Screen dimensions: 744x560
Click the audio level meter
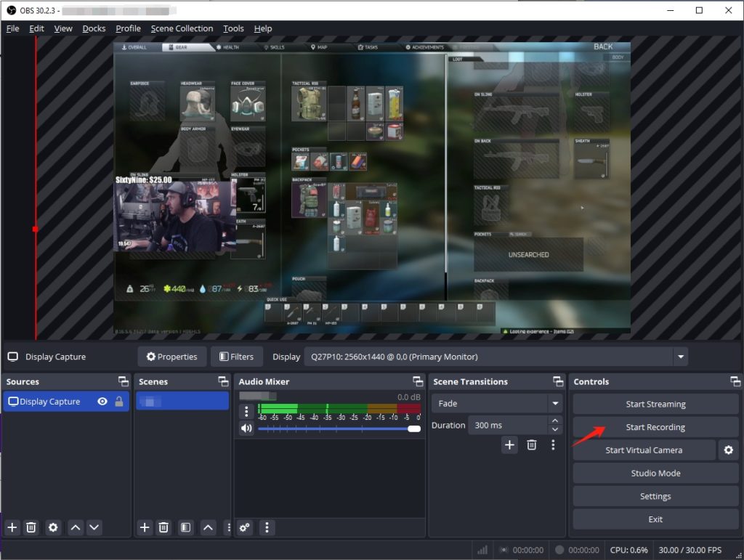pyautogui.click(x=339, y=409)
